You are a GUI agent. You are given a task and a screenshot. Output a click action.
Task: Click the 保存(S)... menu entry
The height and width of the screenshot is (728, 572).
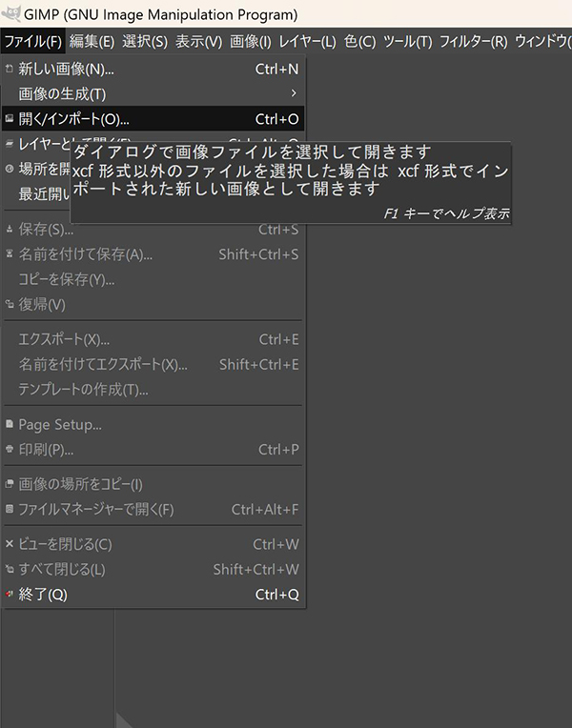153,230
